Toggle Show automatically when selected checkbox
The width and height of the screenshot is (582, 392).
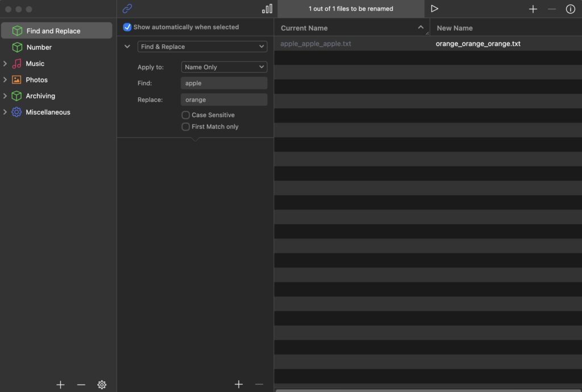(127, 27)
